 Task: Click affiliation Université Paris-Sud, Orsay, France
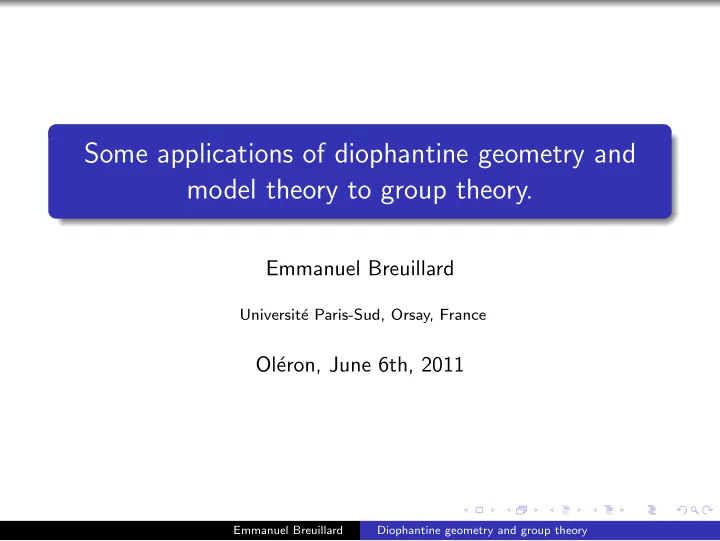tap(363, 315)
